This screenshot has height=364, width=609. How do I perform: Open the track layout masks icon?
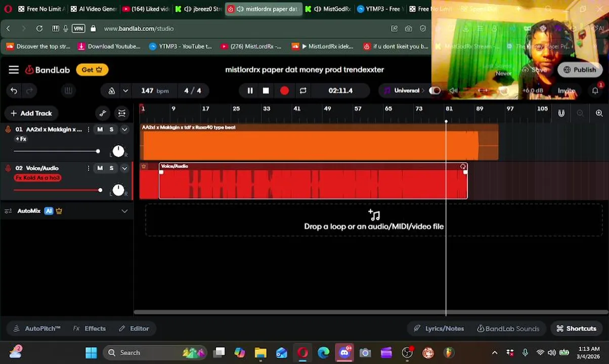[122, 113]
